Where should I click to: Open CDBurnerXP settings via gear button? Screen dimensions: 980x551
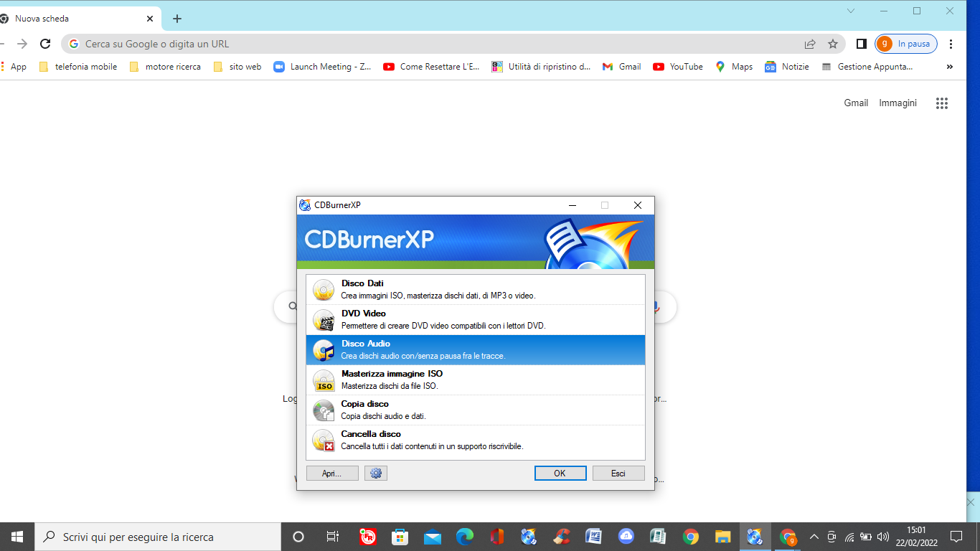(376, 474)
